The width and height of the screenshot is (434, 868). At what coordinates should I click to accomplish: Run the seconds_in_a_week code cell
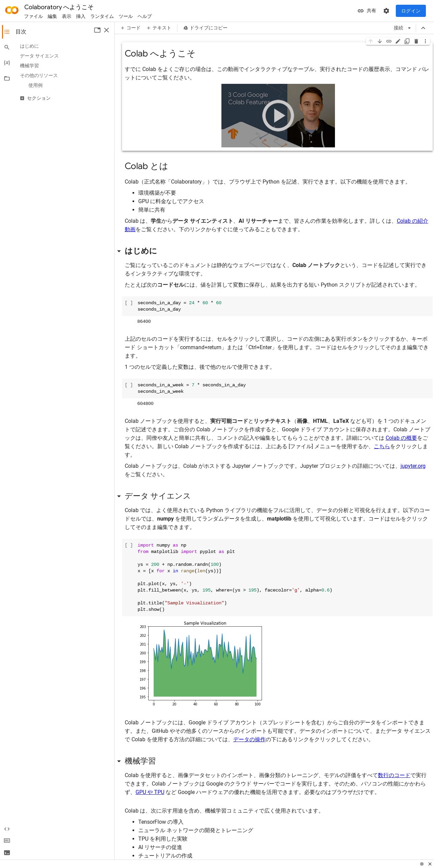coord(129,385)
